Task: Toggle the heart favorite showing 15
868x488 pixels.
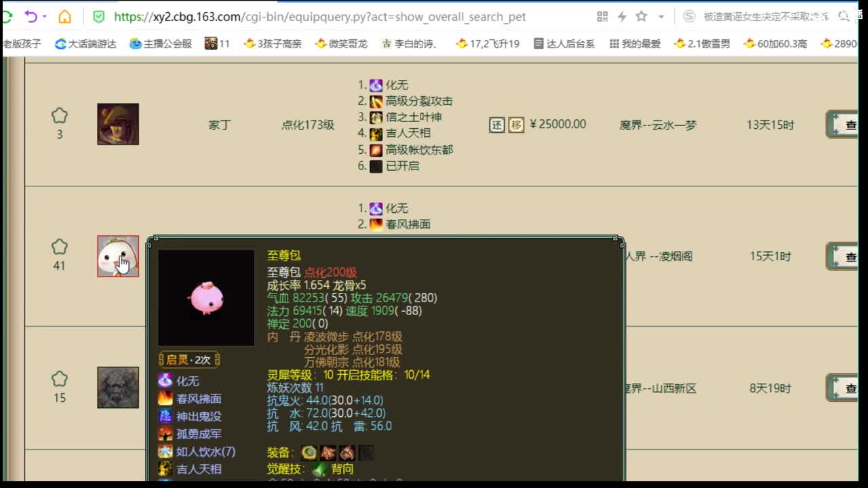Action: [x=59, y=378]
